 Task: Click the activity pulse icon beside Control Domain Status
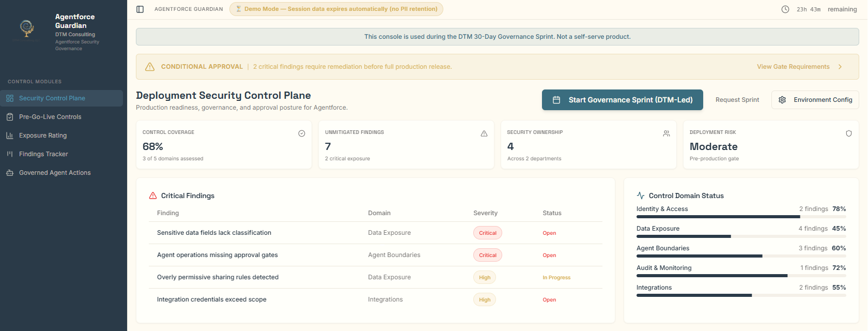[641, 195]
